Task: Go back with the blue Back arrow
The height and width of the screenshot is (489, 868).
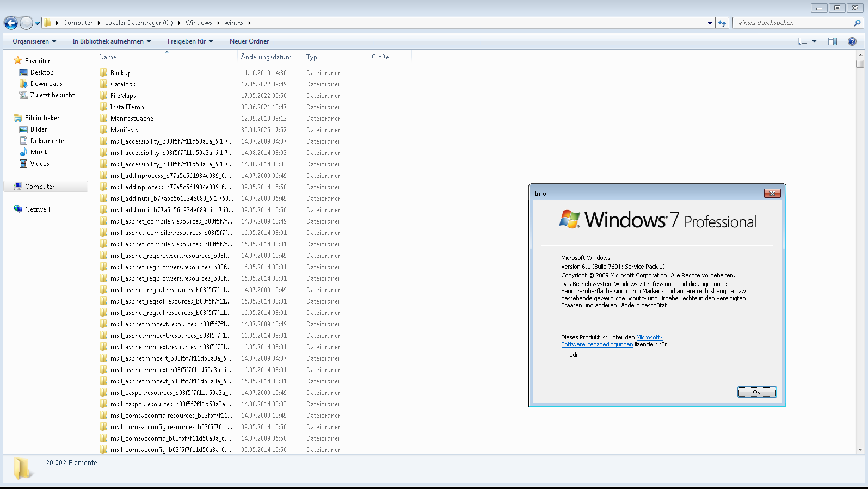Action: [11, 23]
